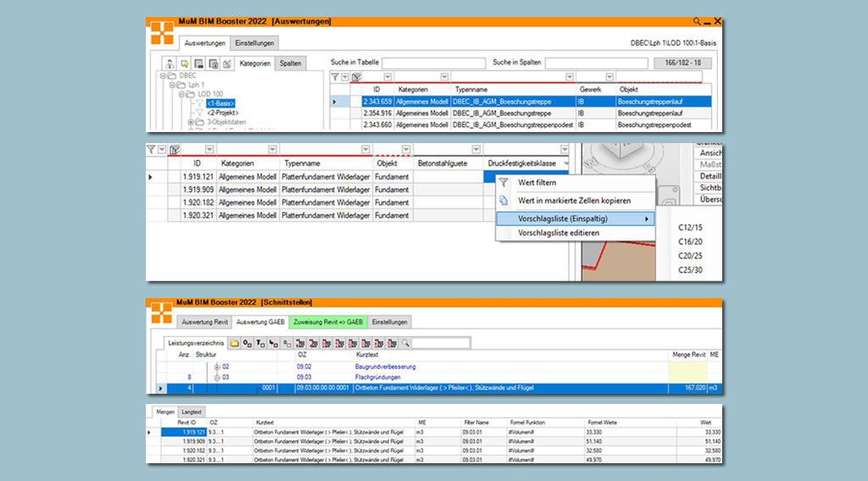Screen dimensions: 868x481
Task: Click clear-filter icon in the Betonstahlguete table
Action: pos(175,149)
